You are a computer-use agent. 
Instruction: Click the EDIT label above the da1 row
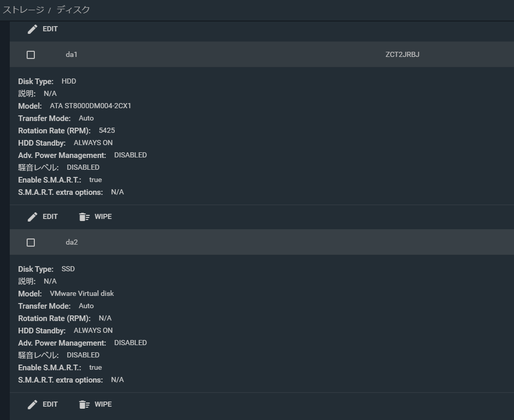coord(50,29)
